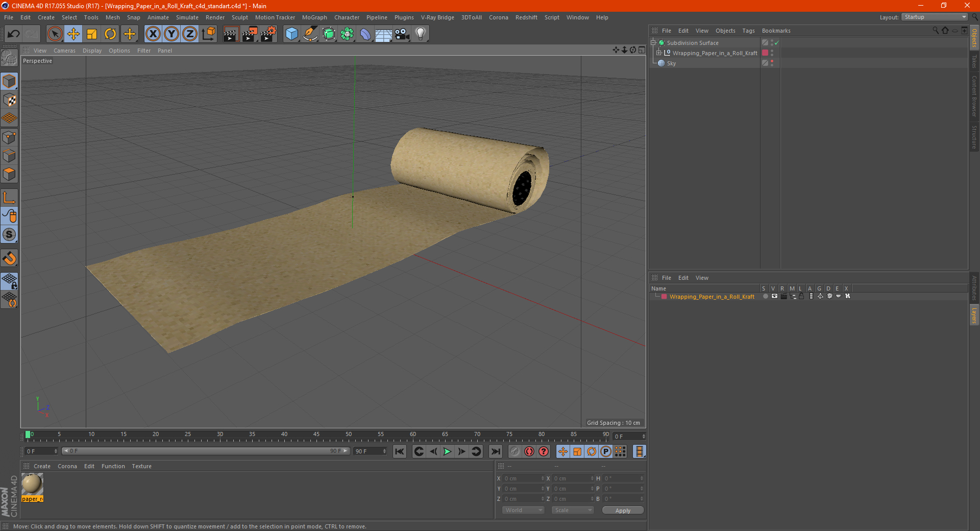The height and width of the screenshot is (531, 980).
Task: Click the X position input field
Action: [x=523, y=478]
